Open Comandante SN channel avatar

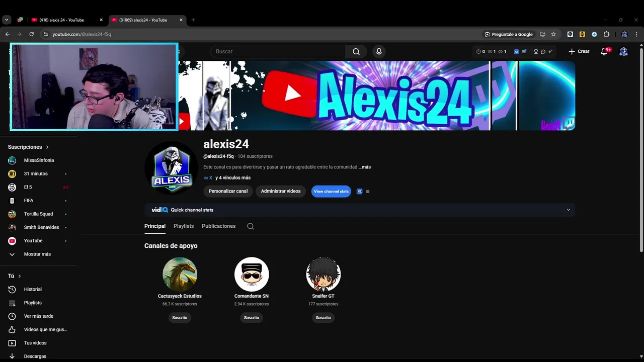[252, 275]
